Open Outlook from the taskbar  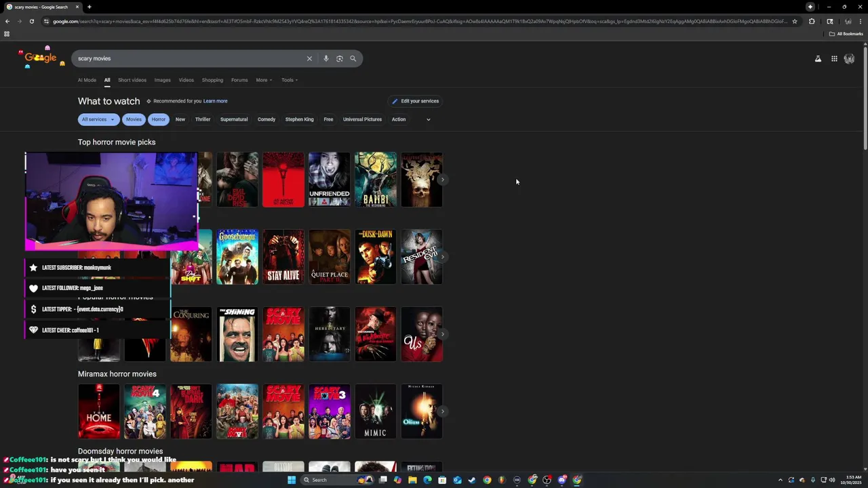[457, 480]
